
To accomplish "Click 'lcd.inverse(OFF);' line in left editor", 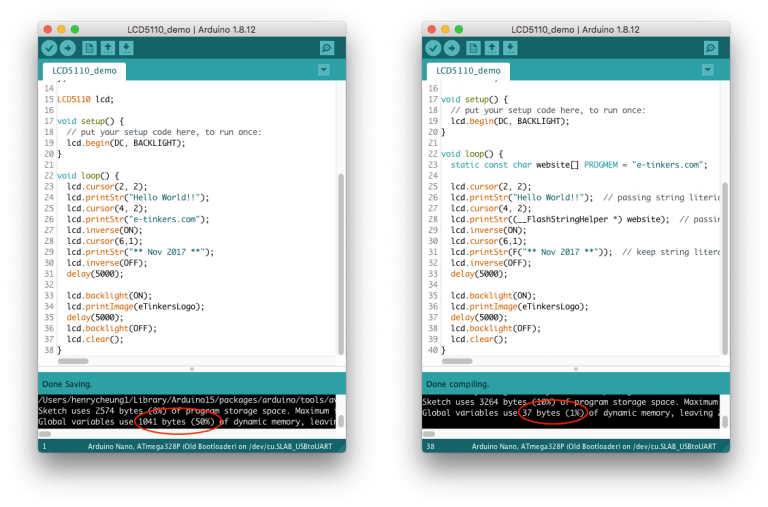I will coord(107,263).
